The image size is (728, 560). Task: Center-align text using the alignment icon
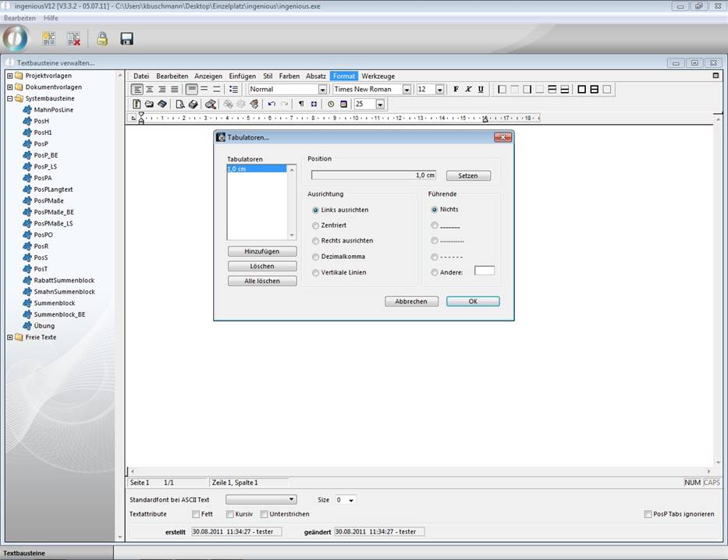(149, 90)
